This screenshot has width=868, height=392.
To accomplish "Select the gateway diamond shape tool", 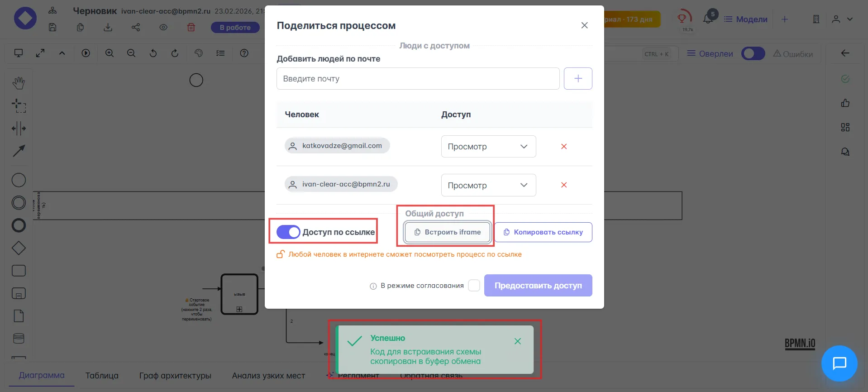I will click(19, 248).
